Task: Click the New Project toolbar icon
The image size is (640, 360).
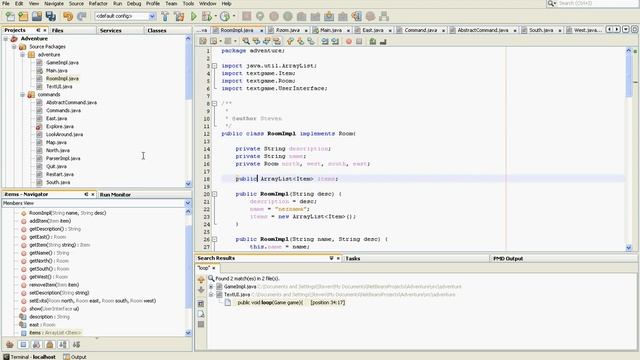Action: (23, 16)
